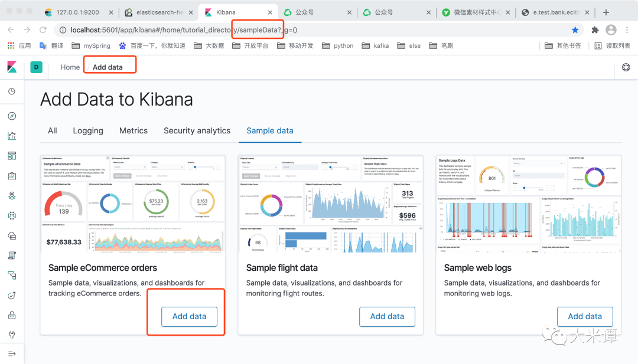The image size is (638, 364).
Task: Bookmark star icon in address bar
Action: (x=575, y=29)
